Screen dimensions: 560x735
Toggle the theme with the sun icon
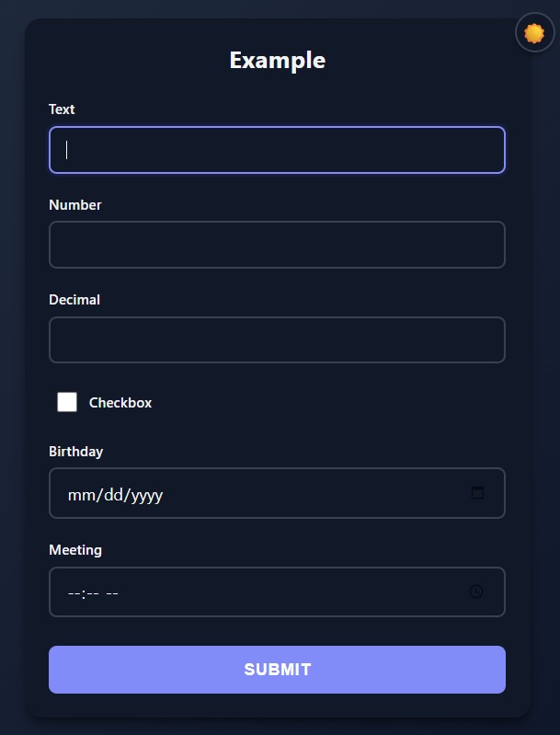(x=534, y=34)
